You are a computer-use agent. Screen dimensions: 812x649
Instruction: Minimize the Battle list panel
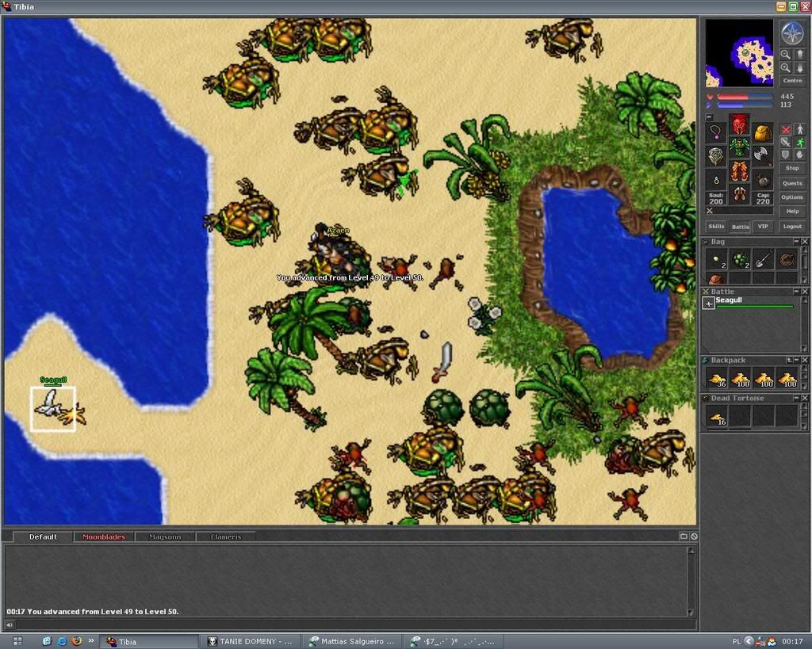796,292
